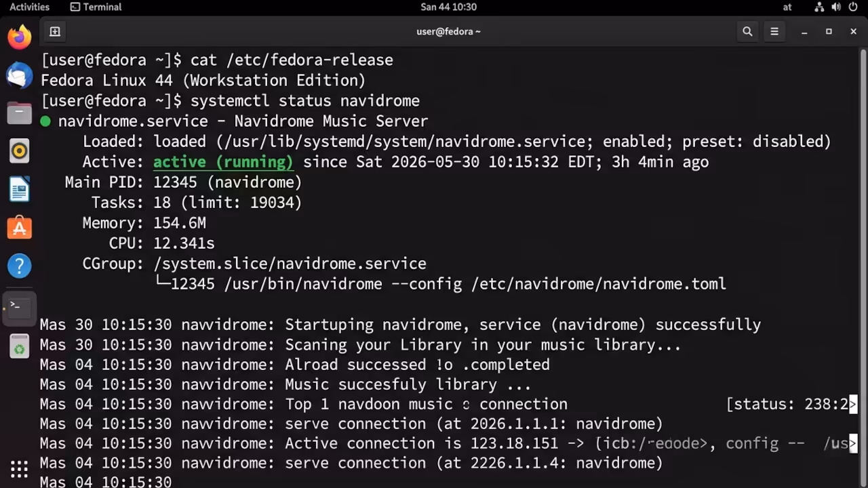The width and height of the screenshot is (868, 488).
Task: Launch Thunderbird mail from the dock
Action: coord(20,75)
